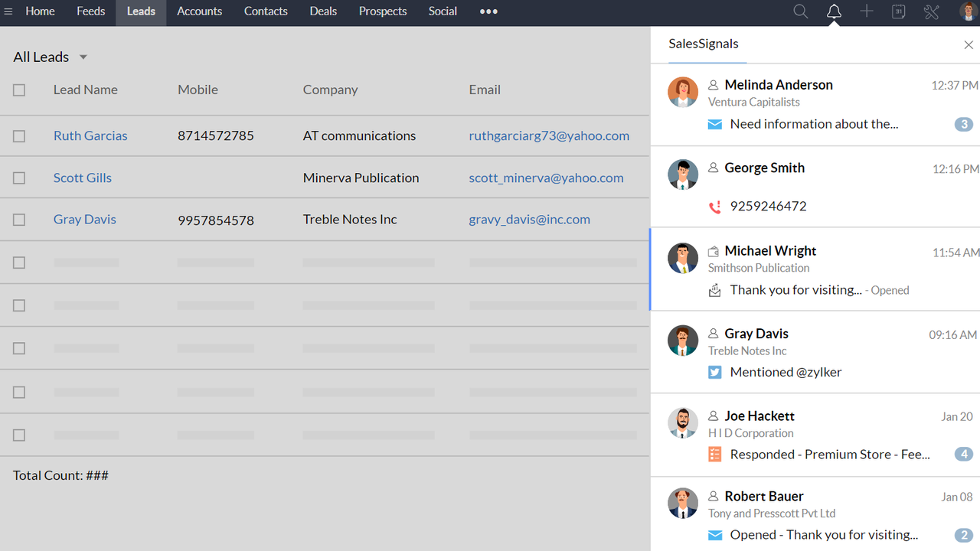980x551 pixels.
Task: Click the Twitter icon for Gray Davis
Action: pyautogui.click(x=714, y=372)
